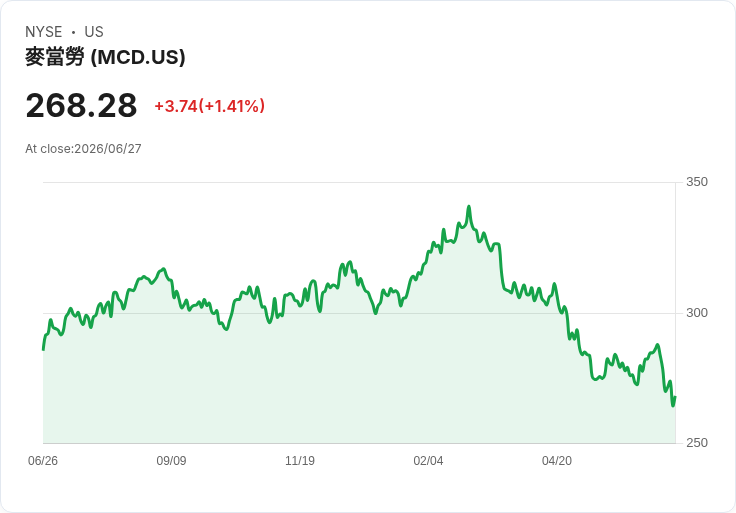
Task: Click the current price 268.28
Action: click(81, 106)
